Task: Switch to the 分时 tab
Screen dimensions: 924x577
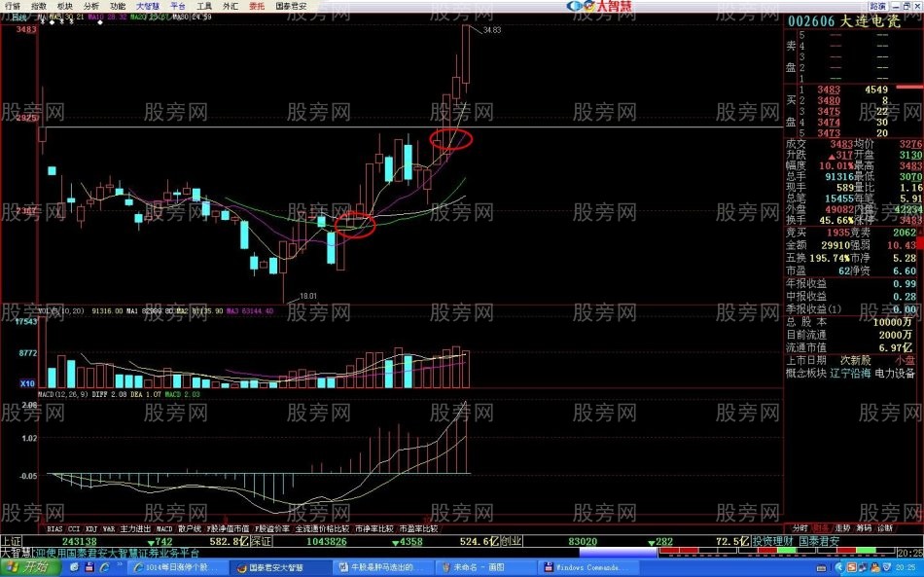Action: tap(800, 528)
